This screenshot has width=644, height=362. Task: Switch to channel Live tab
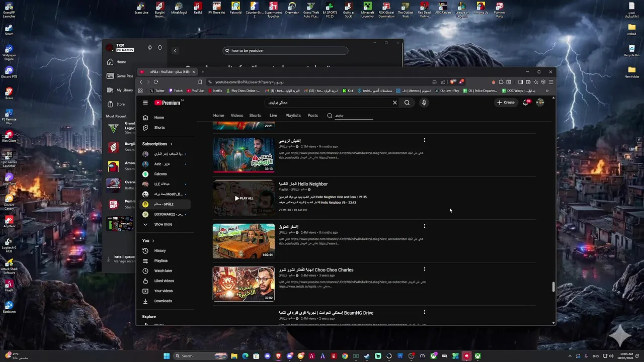point(273,116)
